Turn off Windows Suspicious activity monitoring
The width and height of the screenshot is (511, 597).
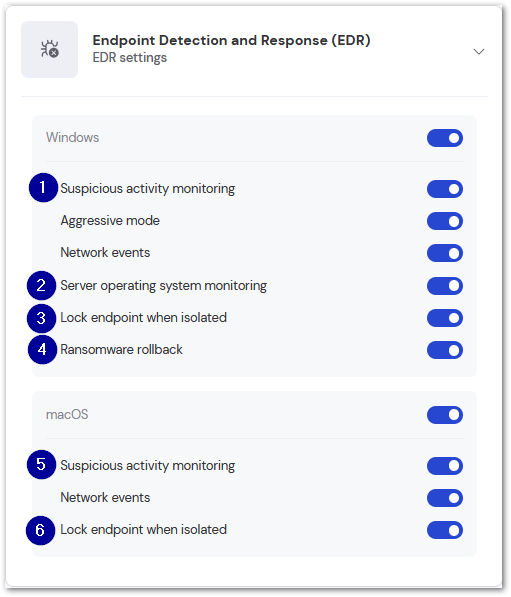click(445, 189)
